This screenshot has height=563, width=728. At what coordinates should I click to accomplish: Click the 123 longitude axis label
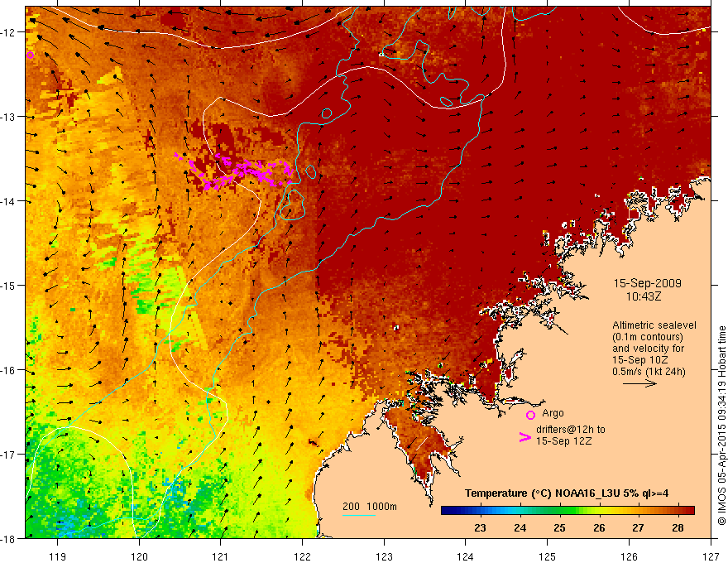tap(384, 556)
